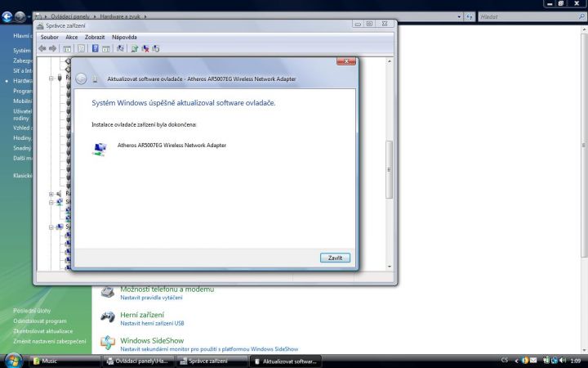Click the game controller icon for Herní zařízení
The height and width of the screenshot is (368, 588).
tap(108, 317)
